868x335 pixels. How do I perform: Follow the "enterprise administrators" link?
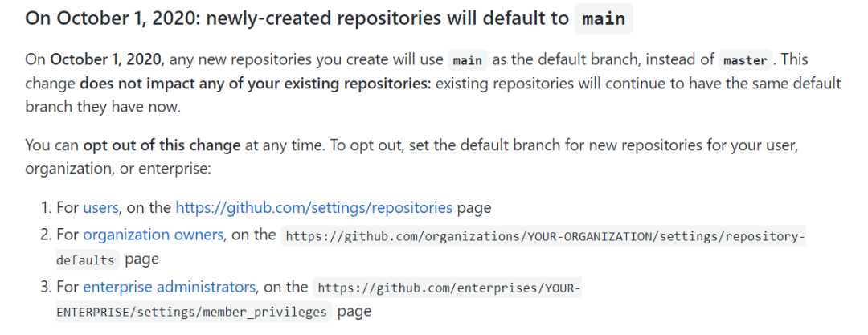pyautogui.click(x=170, y=287)
